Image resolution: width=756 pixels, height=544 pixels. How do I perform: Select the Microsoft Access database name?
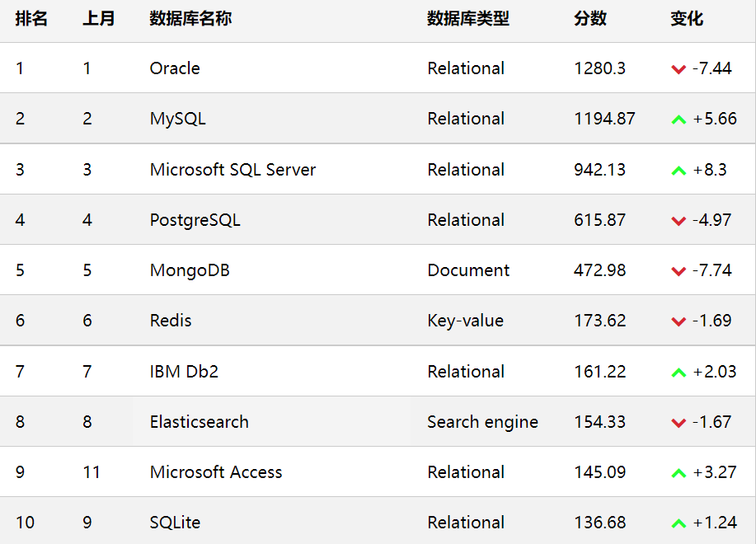tap(216, 472)
